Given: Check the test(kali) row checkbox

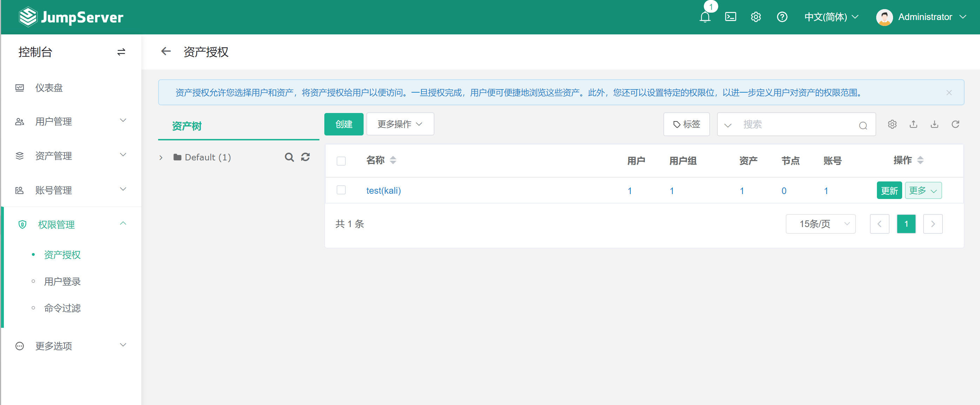Looking at the screenshot, I should tap(341, 190).
